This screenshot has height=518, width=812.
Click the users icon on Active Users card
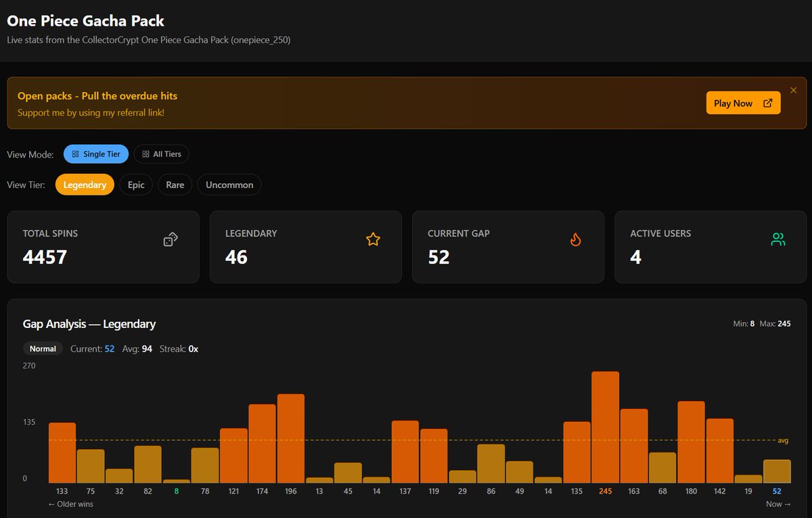pos(778,239)
